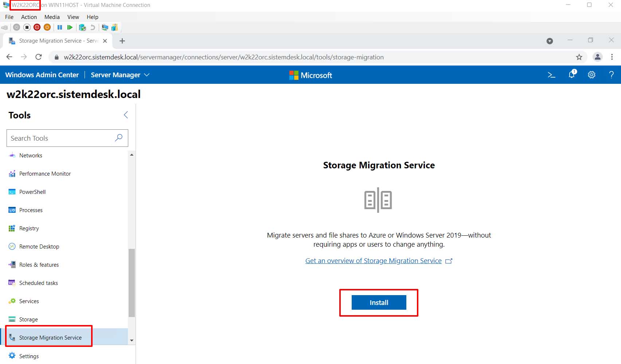Open the PowerShell prompt icon in the header
621x364 pixels.
[552, 75]
